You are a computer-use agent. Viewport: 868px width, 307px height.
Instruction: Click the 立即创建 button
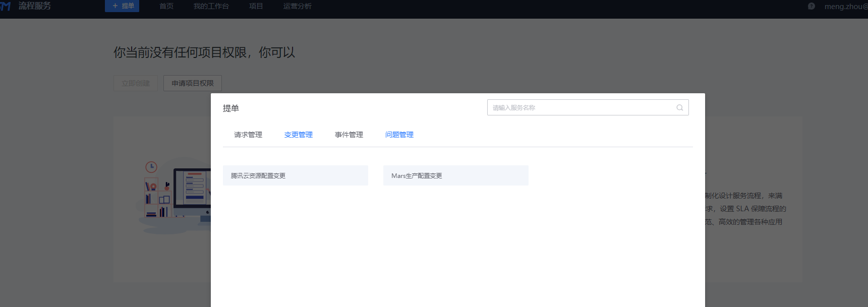[136, 83]
